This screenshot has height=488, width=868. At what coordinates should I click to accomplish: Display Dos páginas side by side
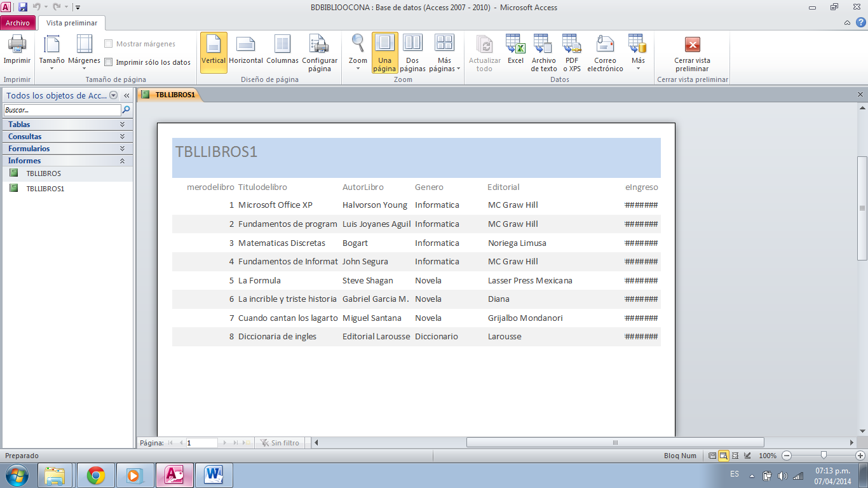[412, 51]
